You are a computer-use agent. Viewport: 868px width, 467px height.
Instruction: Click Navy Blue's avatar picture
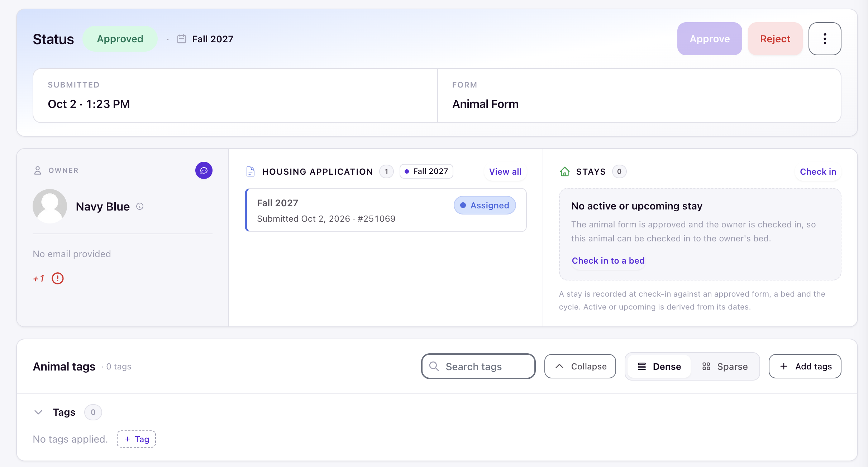coord(50,206)
